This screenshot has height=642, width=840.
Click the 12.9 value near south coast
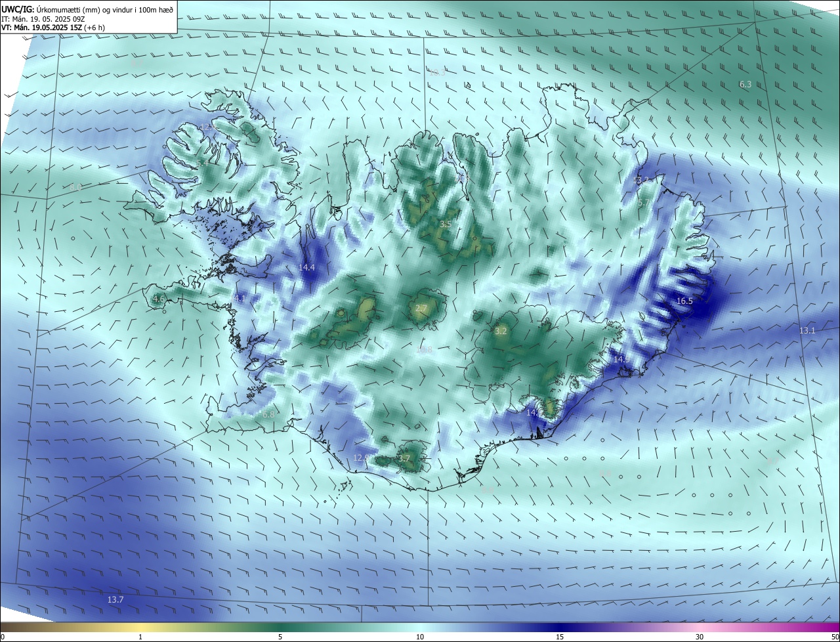click(x=361, y=458)
